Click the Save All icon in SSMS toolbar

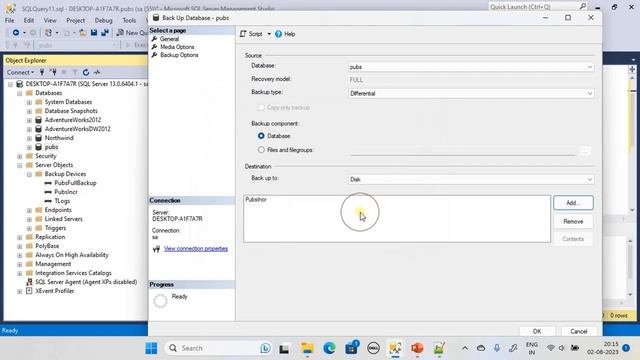pos(105,33)
